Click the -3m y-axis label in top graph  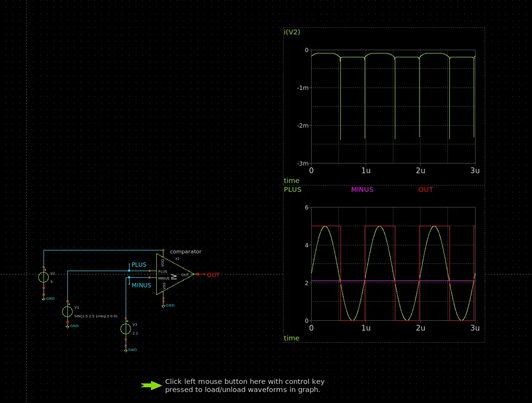[x=303, y=163]
